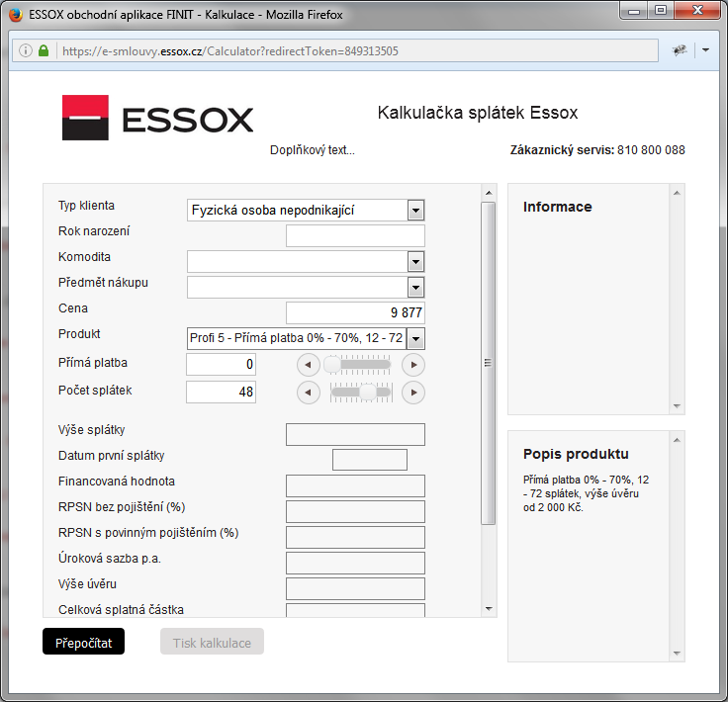This screenshot has width=728, height=702.
Task: Close the Firefox Kalkulace window
Action: tap(697, 11)
